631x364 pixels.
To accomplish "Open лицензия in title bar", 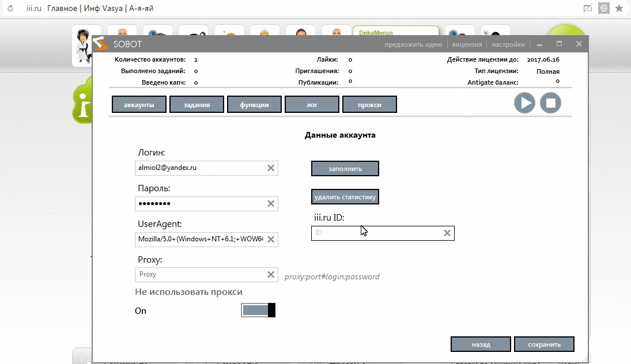I will (467, 44).
